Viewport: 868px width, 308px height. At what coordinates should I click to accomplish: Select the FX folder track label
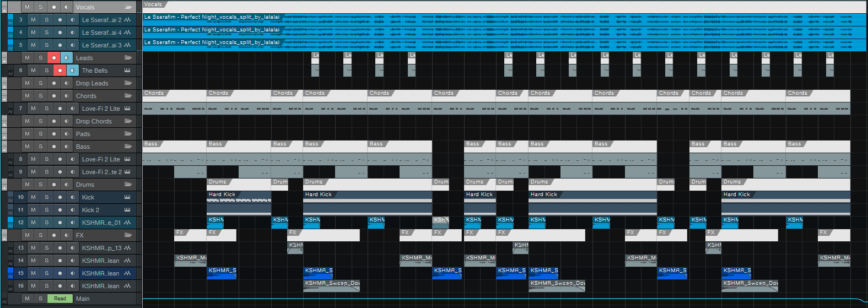[80, 235]
